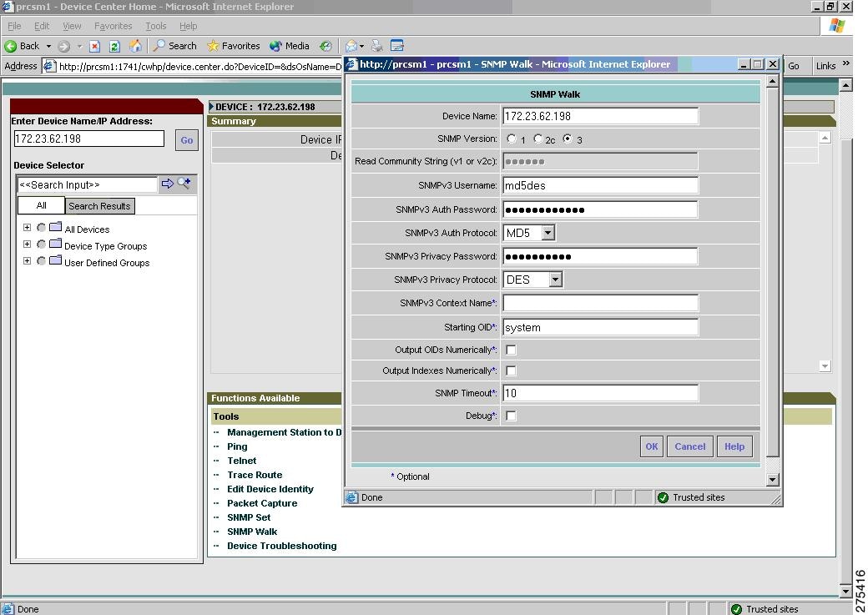This screenshot has width=868, height=615.
Task: Open the SNMPv3 Auth Protocol dropdown
Action: tap(548, 233)
